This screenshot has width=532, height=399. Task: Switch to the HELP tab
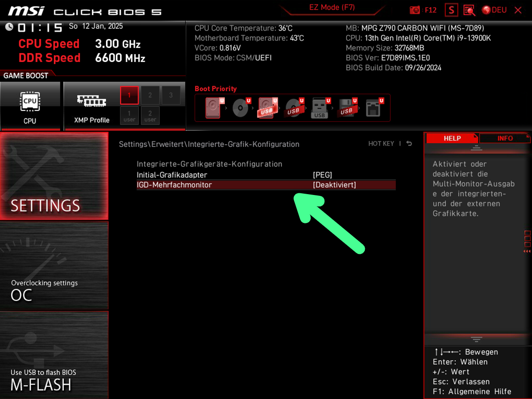coord(452,138)
